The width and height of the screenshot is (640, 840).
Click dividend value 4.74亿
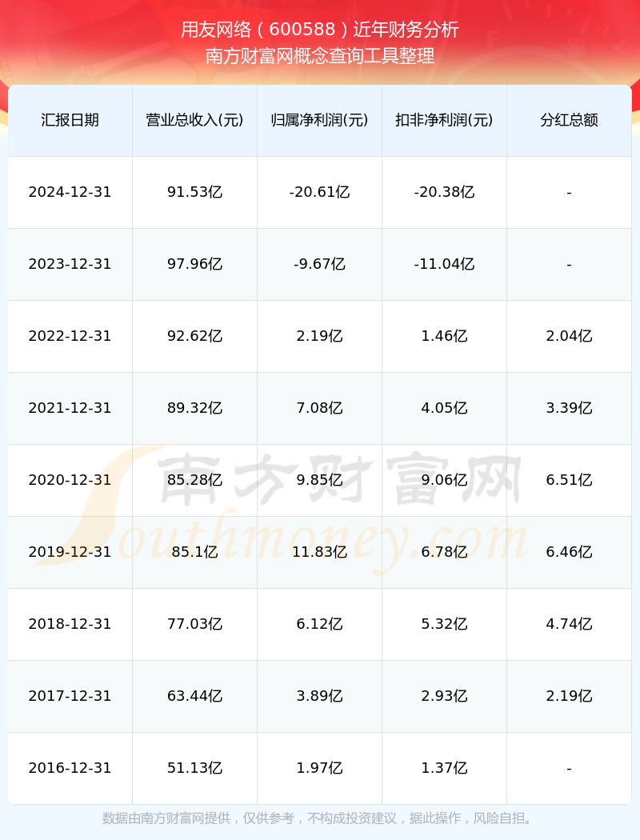point(569,624)
